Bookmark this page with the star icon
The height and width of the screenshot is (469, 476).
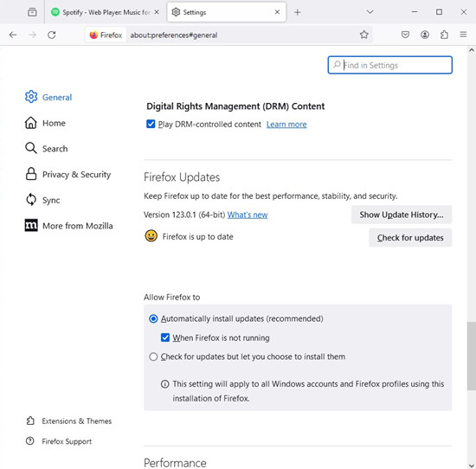click(x=364, y=35)
